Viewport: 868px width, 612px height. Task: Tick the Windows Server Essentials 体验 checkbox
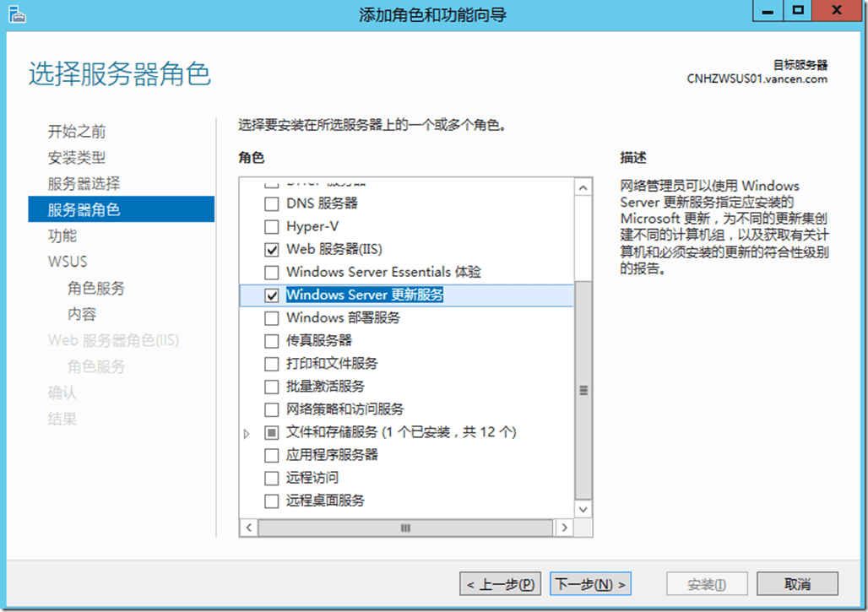tap(271, 273)
